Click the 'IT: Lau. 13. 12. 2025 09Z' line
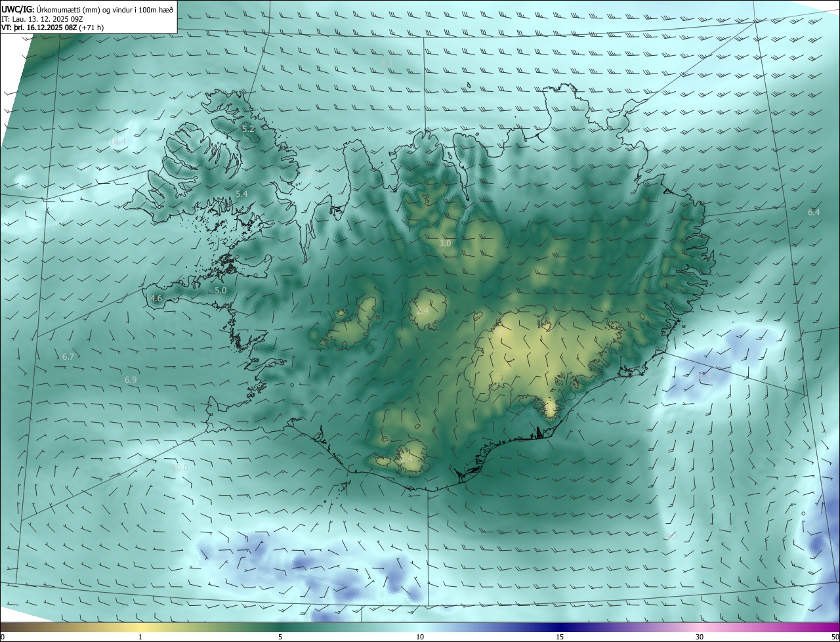The image size is (840, 642). point(42,18)
